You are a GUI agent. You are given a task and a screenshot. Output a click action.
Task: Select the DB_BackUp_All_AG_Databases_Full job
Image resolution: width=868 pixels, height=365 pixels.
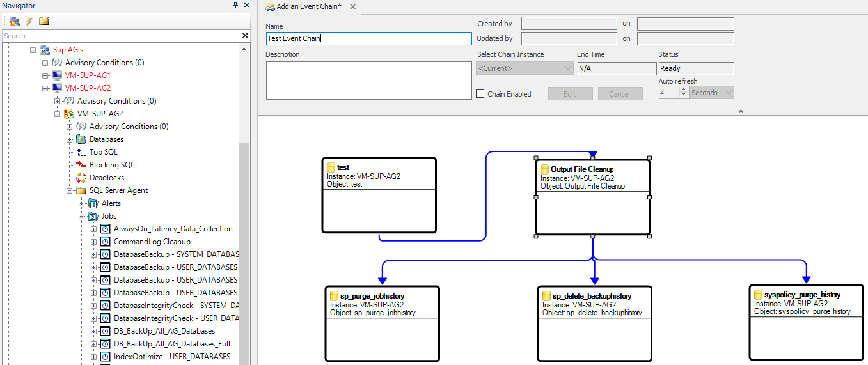click(172, 344)
